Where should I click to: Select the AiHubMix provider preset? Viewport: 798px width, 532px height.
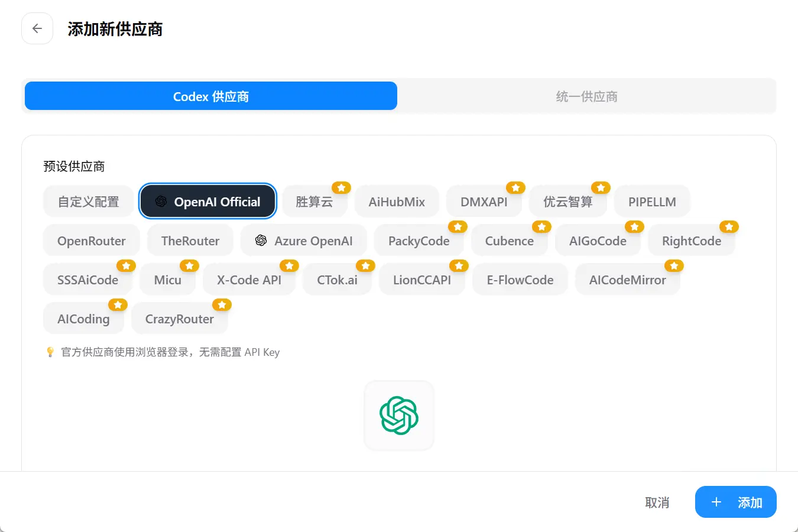point(397,202)
